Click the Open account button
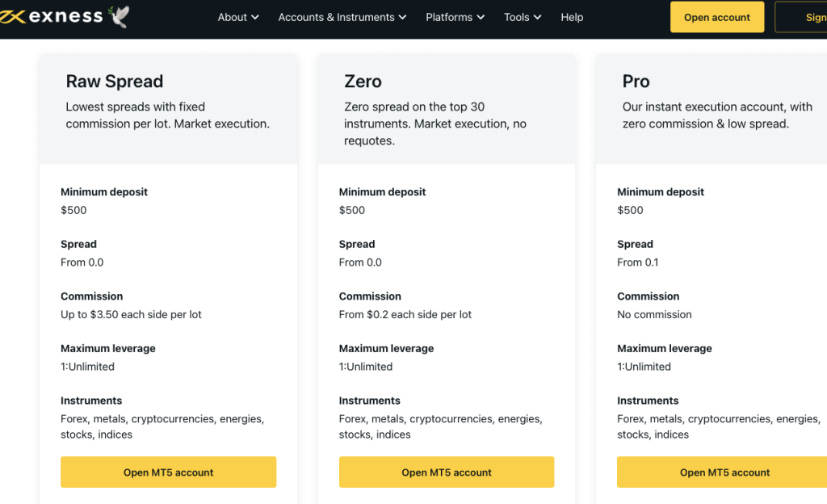This screenshot has height=504, width=827. 716,16
